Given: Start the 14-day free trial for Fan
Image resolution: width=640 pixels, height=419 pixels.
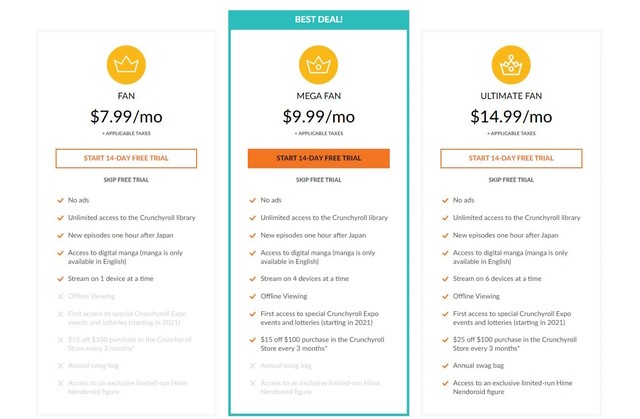Looking at the screenshot, I should (126, 158).
